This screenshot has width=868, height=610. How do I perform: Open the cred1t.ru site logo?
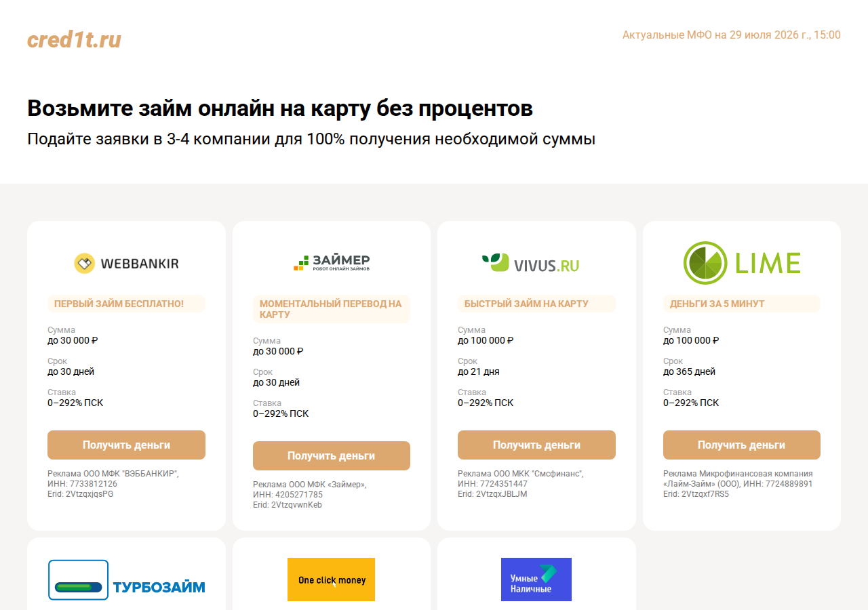(74, 39)
